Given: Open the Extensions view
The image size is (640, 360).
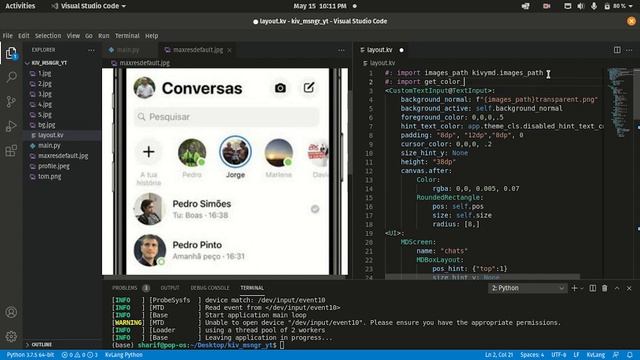Looking at the screenshot, I should (11, 151).
